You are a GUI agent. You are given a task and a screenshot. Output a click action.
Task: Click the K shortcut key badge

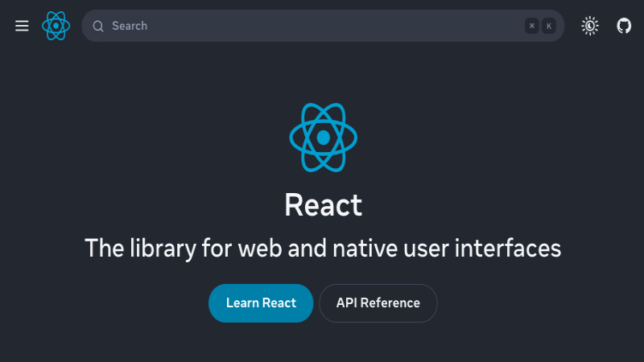[x=549, y=26]
